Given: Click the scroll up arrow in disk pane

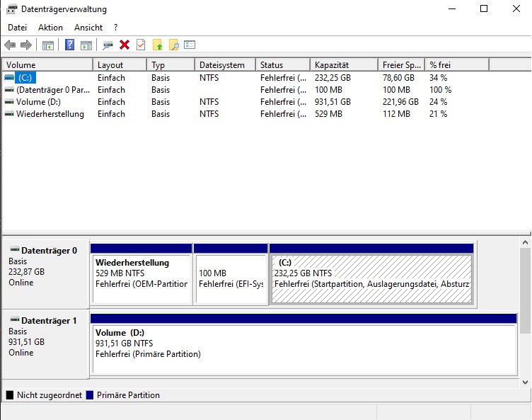Looking at the screenshot, I should (x=525, y=242).
